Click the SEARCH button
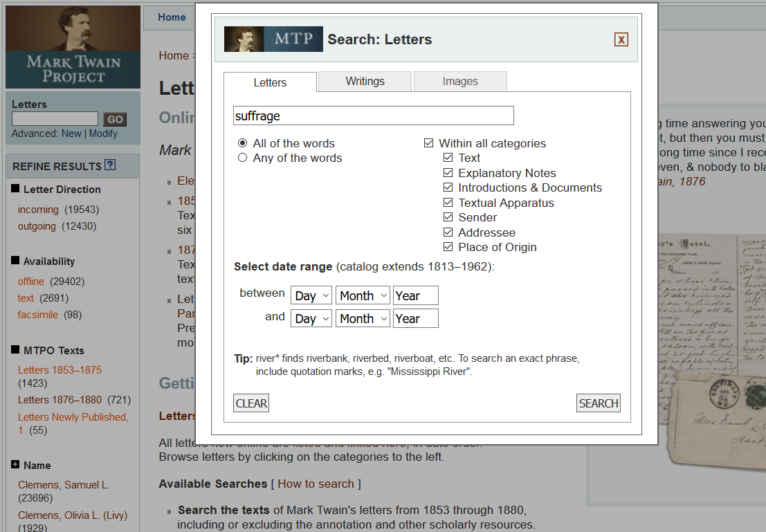 [599, 403]
